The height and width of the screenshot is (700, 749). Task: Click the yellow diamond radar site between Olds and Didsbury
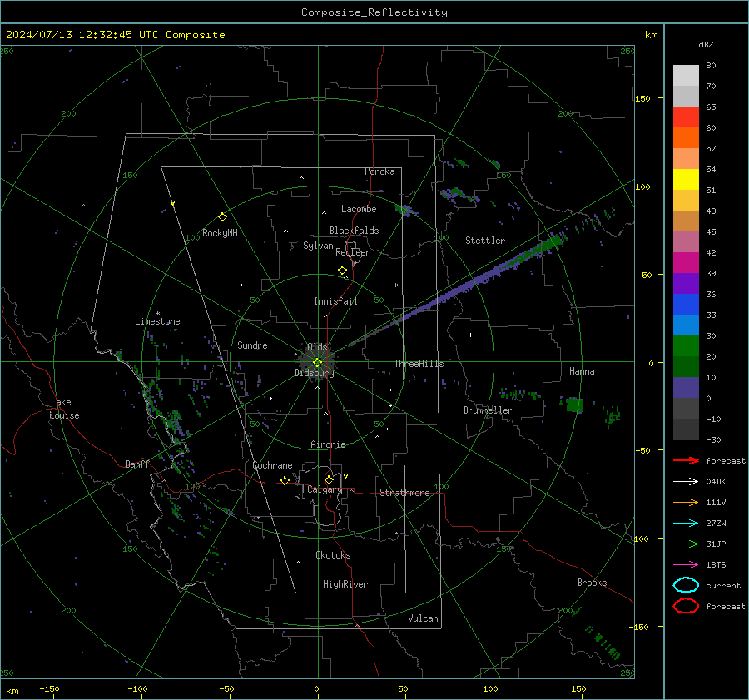317,362
